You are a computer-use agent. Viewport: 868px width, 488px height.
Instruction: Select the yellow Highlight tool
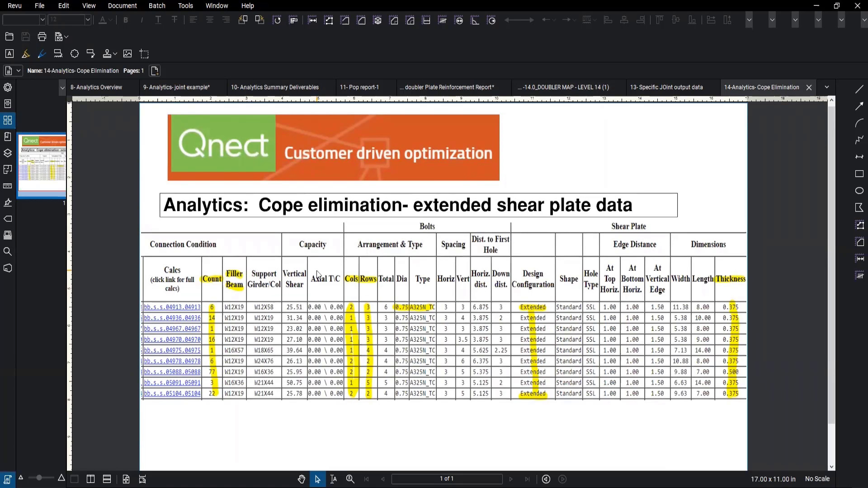coord(26,54)
